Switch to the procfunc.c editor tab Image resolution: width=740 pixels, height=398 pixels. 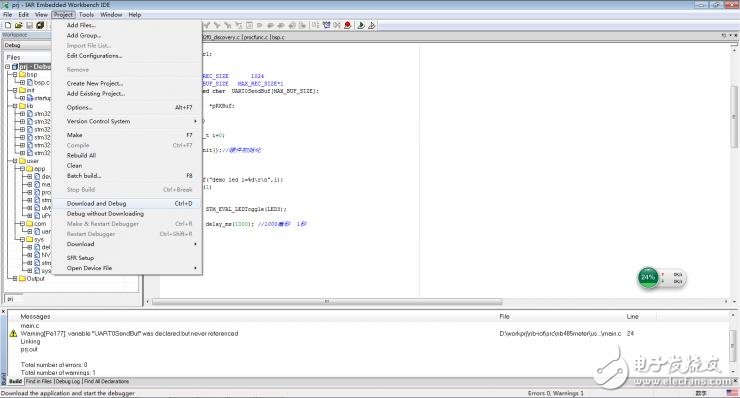coord(255,37)
